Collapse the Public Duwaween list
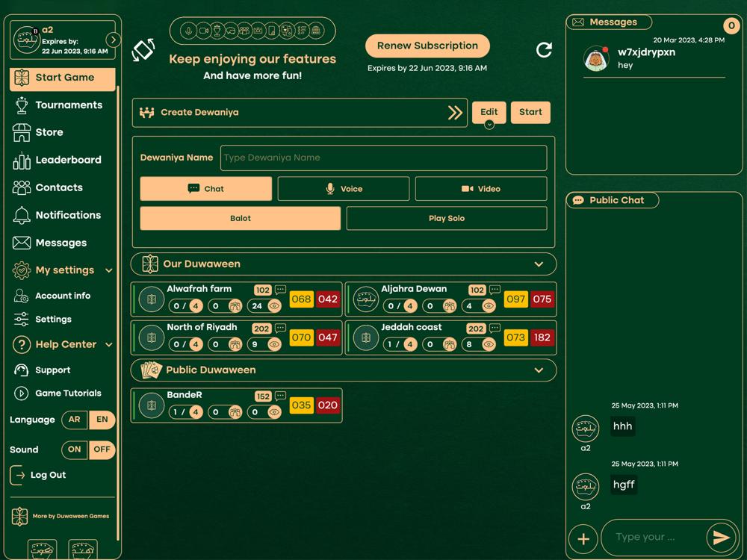Image resolution: width=747 pixels, height=560 pixels. click(539, 370)
